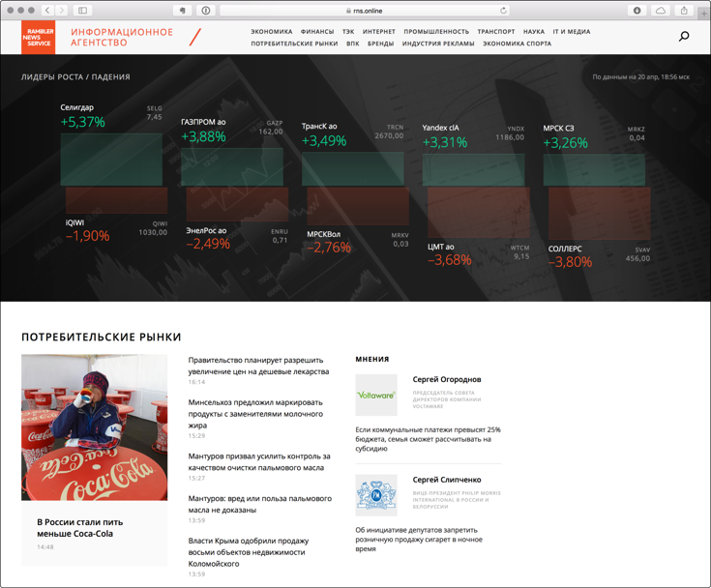Screen dimensions: 711x588
Task: Click the ПОТРЕБИТЕЛЬСКИЕ РЫНКИ section heading
Action: (x=102, y=337)
